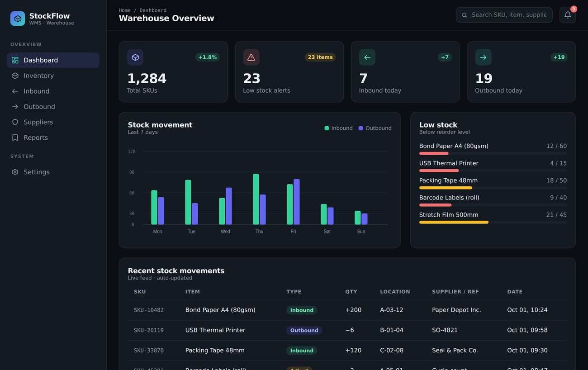Screen dimensions: 588x370
Task: Click the Home breadcrumb link
Action: (x=125, y=10)
